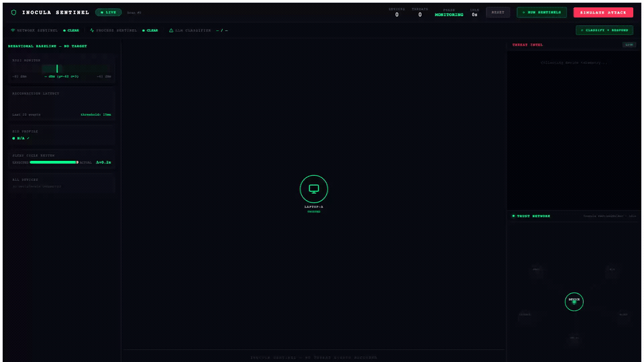Click the Collecting device telemetry message

pyautogui.click(x=574, y=63)
